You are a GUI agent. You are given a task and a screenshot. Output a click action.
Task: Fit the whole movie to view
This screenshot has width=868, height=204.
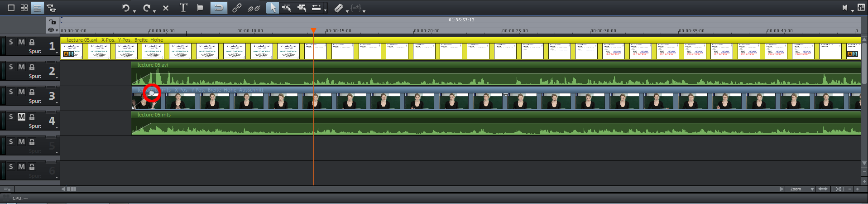[x=838, y=189]
